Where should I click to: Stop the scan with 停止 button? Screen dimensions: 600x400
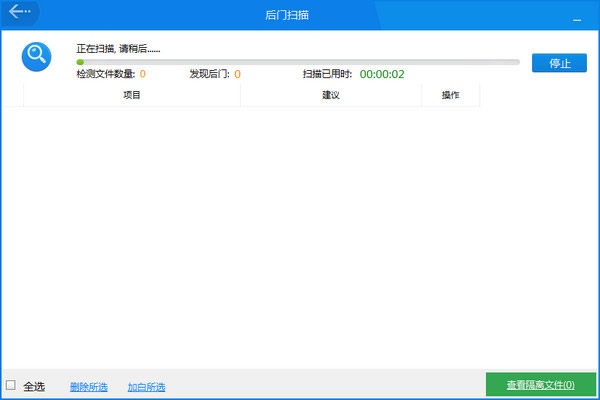coord(559,63)
